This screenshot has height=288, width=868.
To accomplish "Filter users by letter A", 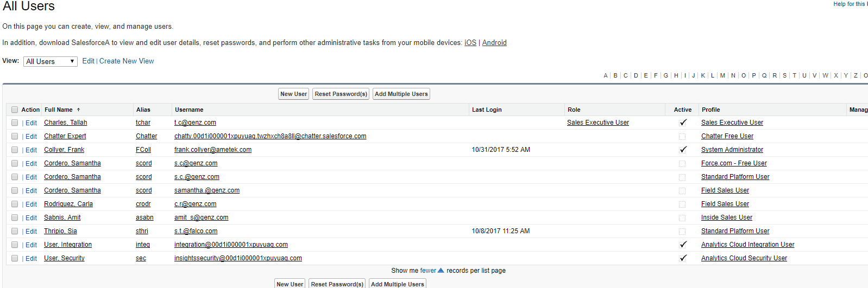I will [606, 75].
